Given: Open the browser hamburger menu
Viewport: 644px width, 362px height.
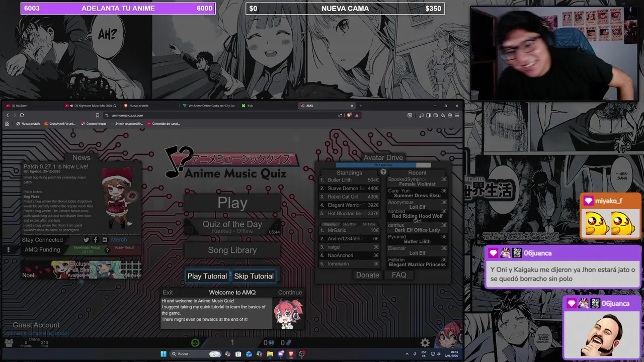Looking at the screenshot, I should (457, 115).
